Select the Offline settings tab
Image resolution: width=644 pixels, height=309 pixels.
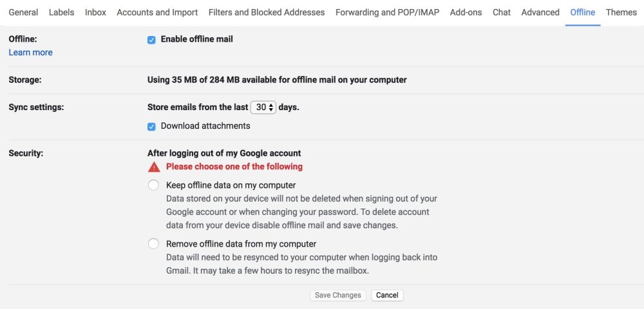(x=583, y=12)
